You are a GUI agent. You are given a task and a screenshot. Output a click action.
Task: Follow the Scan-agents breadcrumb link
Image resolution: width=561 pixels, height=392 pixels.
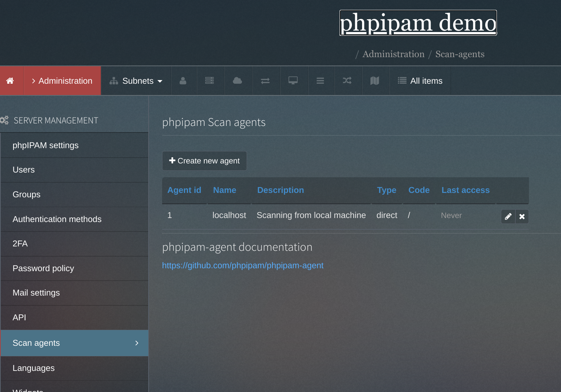pyautogui.click(x=460, y=54)
